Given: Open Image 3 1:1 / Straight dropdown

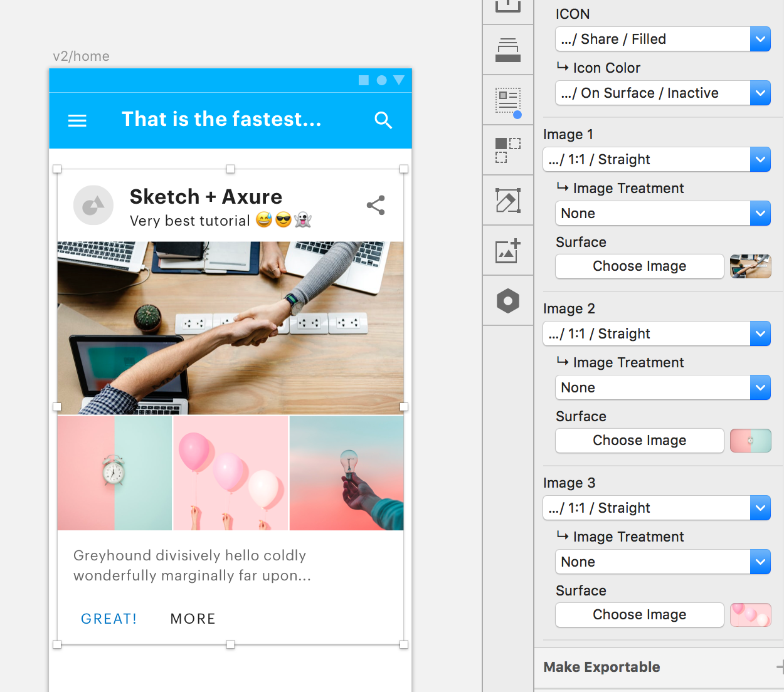Looking at the screenshot, I should pyautogui.click(x=657, y=508).
